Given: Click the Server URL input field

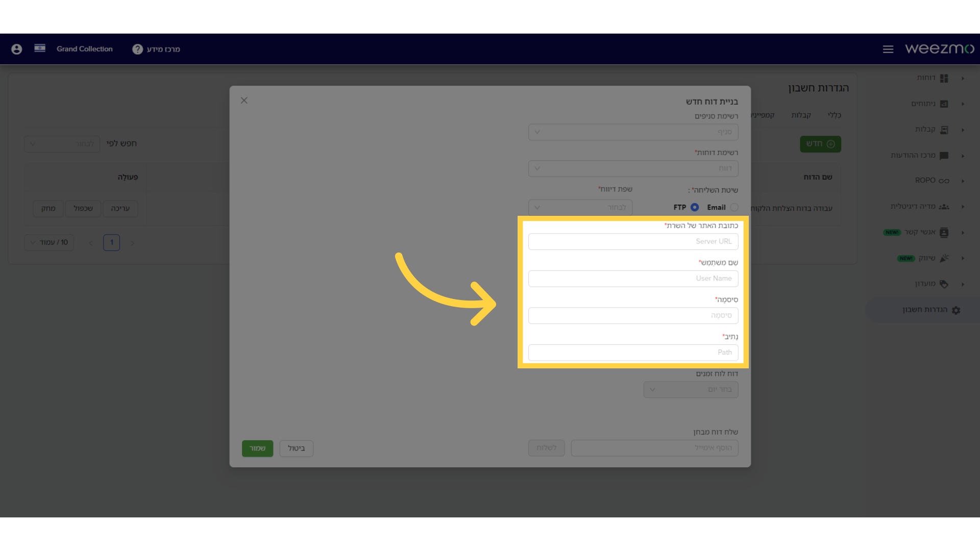Looking at the screenshot, I should tap(633, 241).
